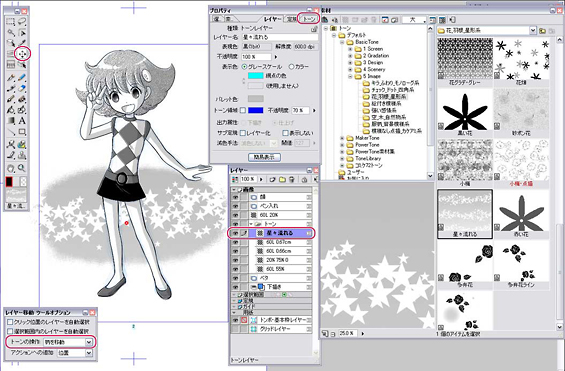565x371 pixels.
Task: Expand the 1 Screen folder
Action: coord(350,49)
